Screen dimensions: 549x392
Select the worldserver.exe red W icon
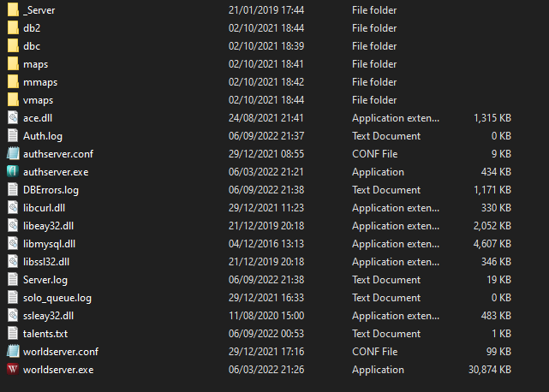tap(13, 369)
